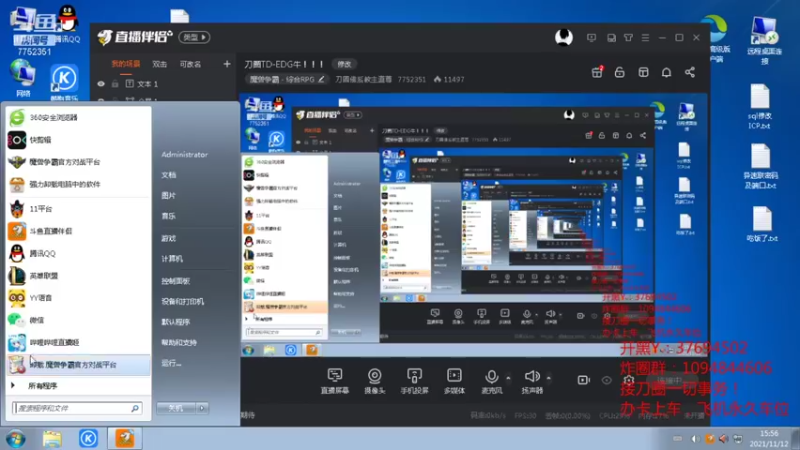Select 卸载 魔兽争霸官方对战平台 entry
Image resolution: width=800 pixels, height=450 pixels.
coord(78,365)
